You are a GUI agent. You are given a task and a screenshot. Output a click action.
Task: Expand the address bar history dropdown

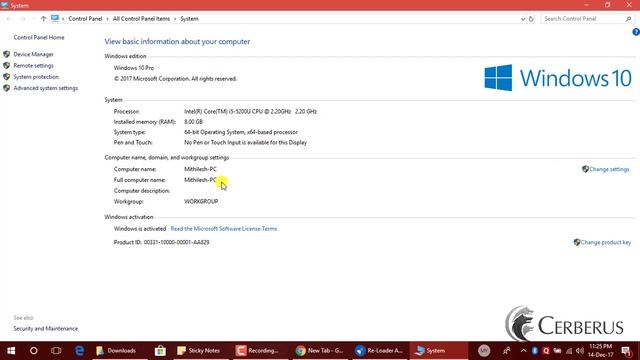coord(523,19)
